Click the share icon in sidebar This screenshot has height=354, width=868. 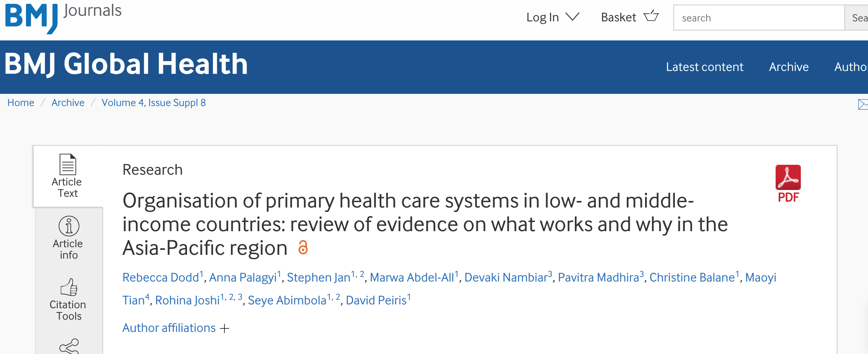(x=69, y=346)
